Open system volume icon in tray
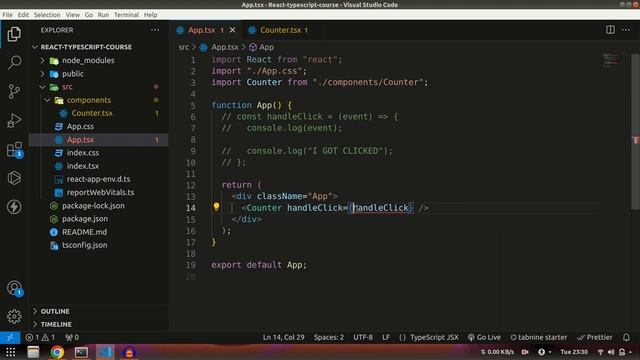The width and height of the screenshot is (640, 360). pos(611,352)
